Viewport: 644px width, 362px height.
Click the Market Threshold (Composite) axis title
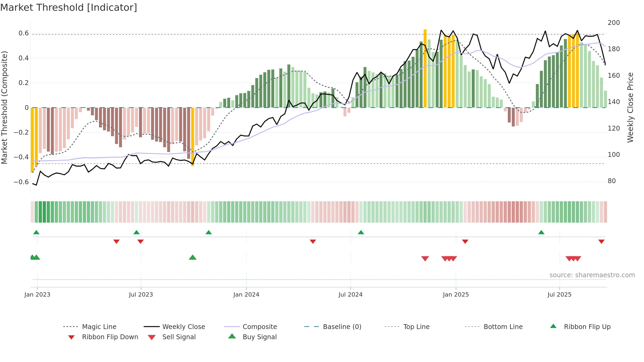4,108
